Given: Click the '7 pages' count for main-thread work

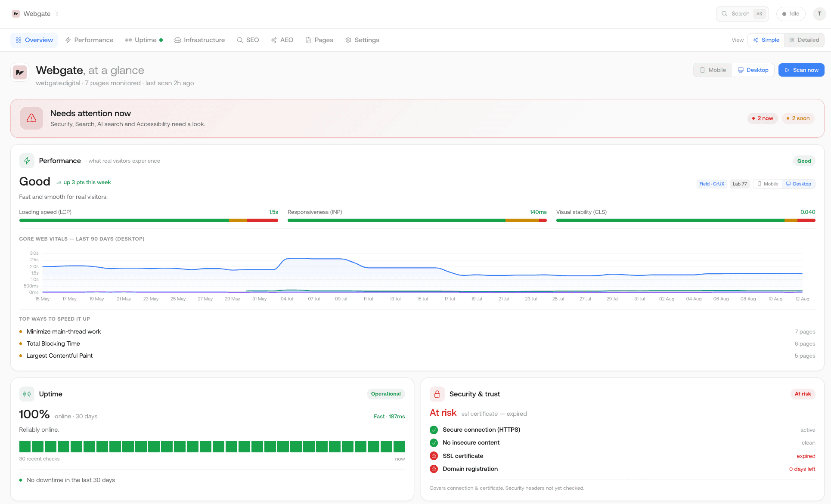Looking at the screenshot, I should coord(805,332).
